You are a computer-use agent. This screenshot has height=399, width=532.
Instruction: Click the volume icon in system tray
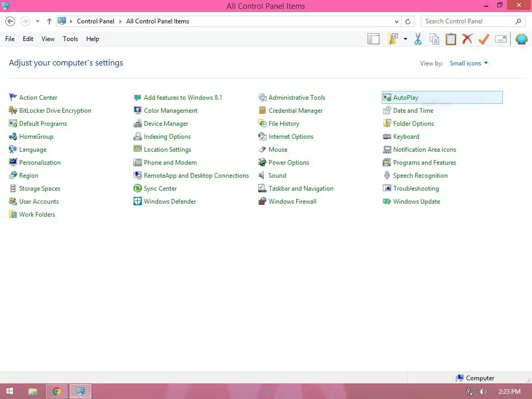(x=483, y=392)
